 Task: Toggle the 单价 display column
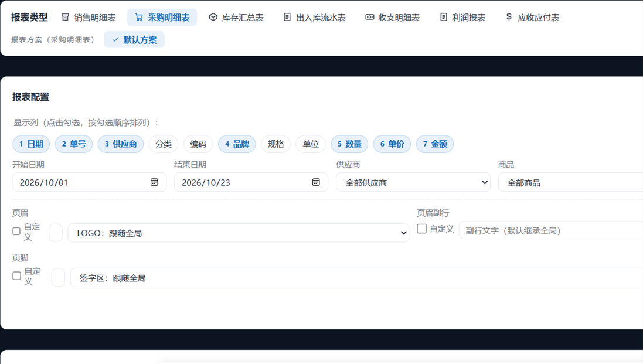click(x=392, y=144)
